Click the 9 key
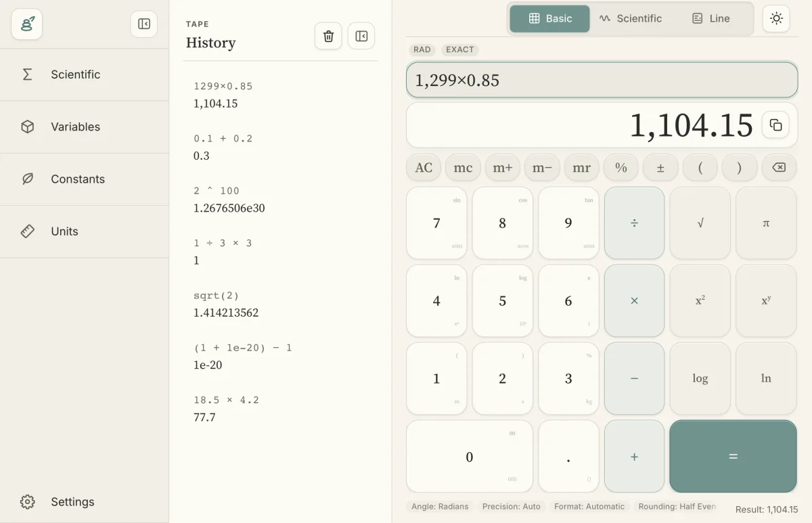 (568, 223)
